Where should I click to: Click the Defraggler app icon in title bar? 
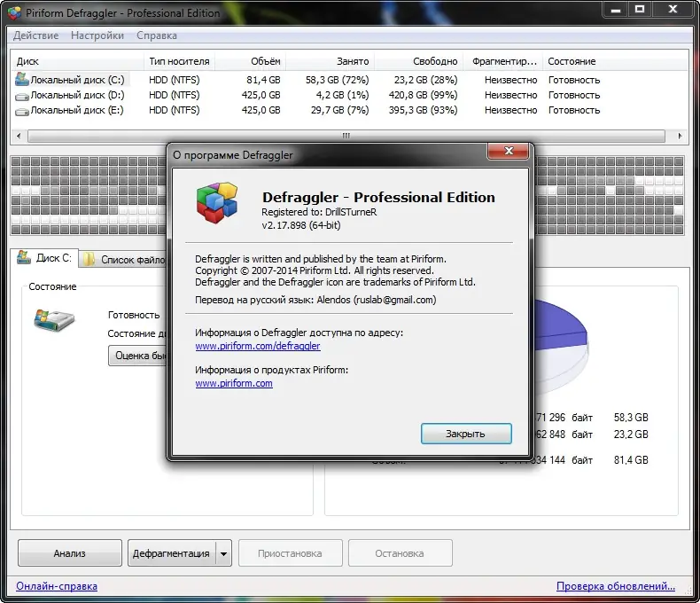pos(14,13)
